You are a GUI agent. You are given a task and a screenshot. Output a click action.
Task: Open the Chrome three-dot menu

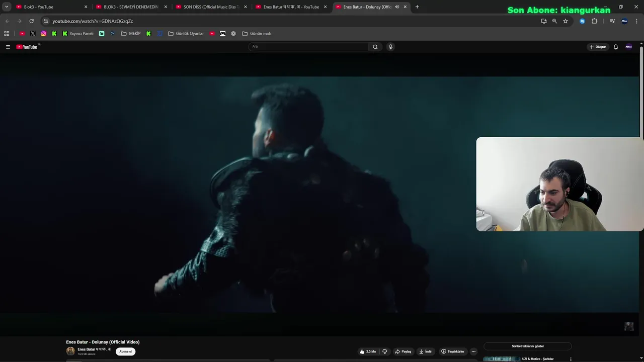pyautogui.click(x=636, y=21)
